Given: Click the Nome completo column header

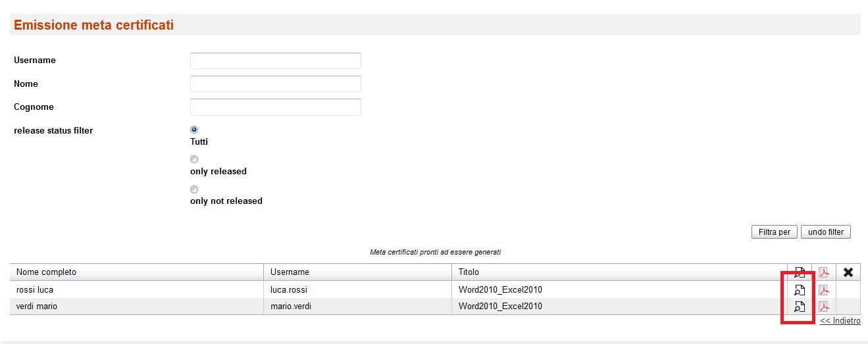Looking at the screenshot, I should point(47,272).
